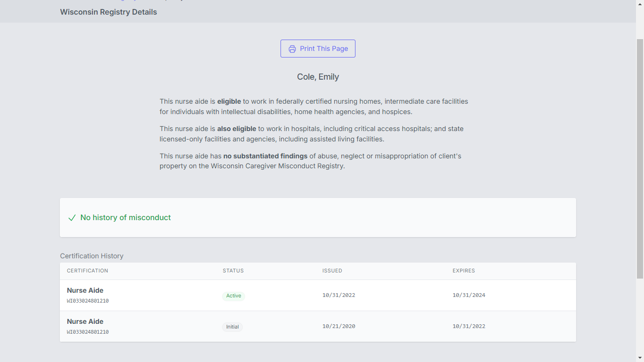Image resolution: width=644 pixels, height=362 pixels.
Task: Click Nurse Aide in the Initial row
Action: tap(85, 321)
